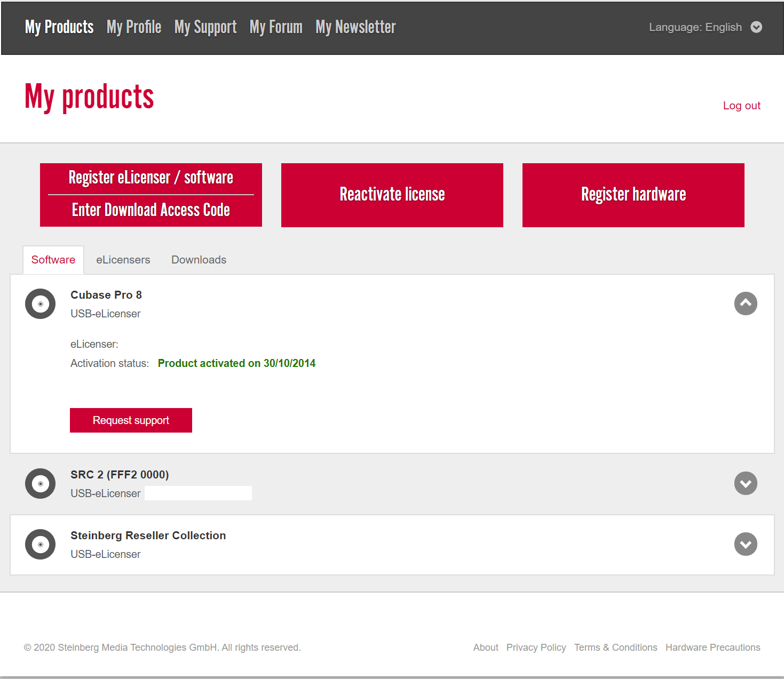Click the 2020 Steinberg copyright notice

[x=162, y=648]
